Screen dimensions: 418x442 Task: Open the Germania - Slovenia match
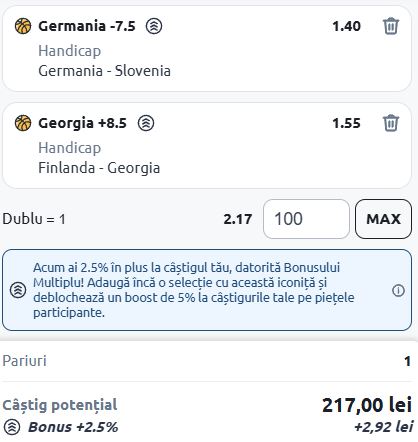coord(104,71)
